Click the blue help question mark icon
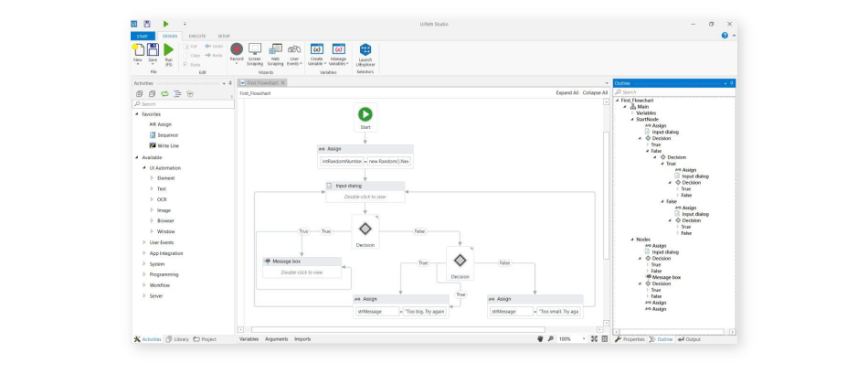Image resolution: width=868 pixels, height=374 pixels. click(x=725, y=36)
